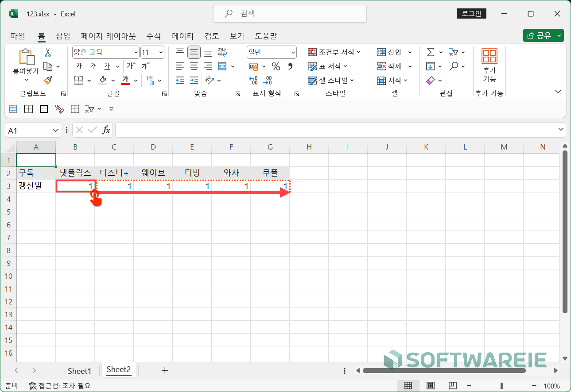Toggle bold 가 formatting

point(79,66)
